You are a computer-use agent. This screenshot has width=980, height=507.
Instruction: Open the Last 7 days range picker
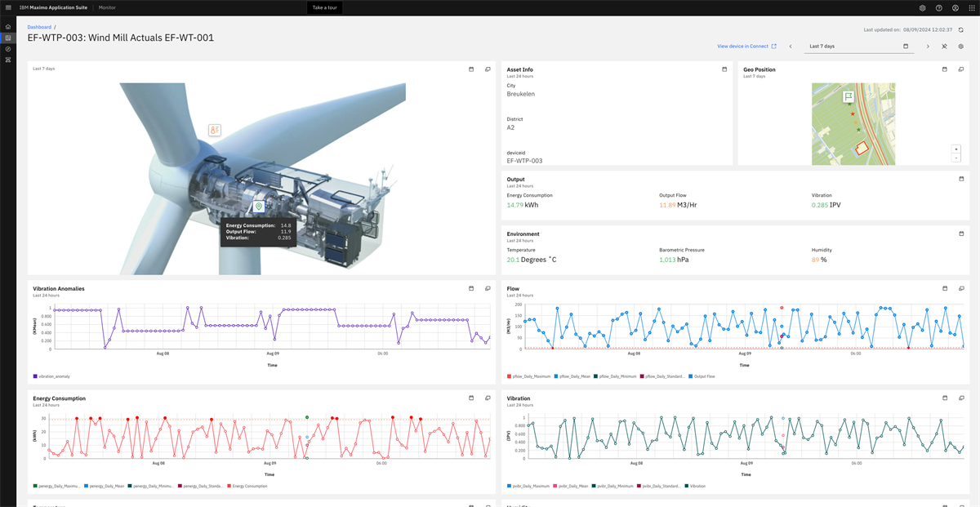859,47
